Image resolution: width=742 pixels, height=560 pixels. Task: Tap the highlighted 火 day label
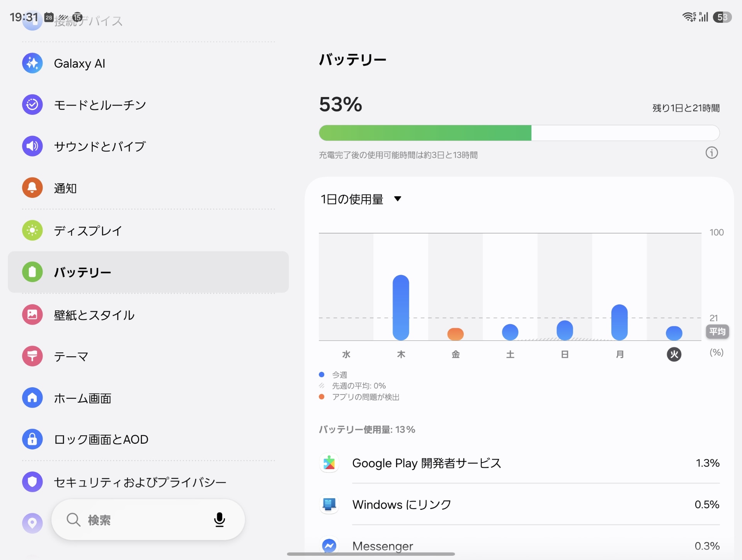click(674, 354)
